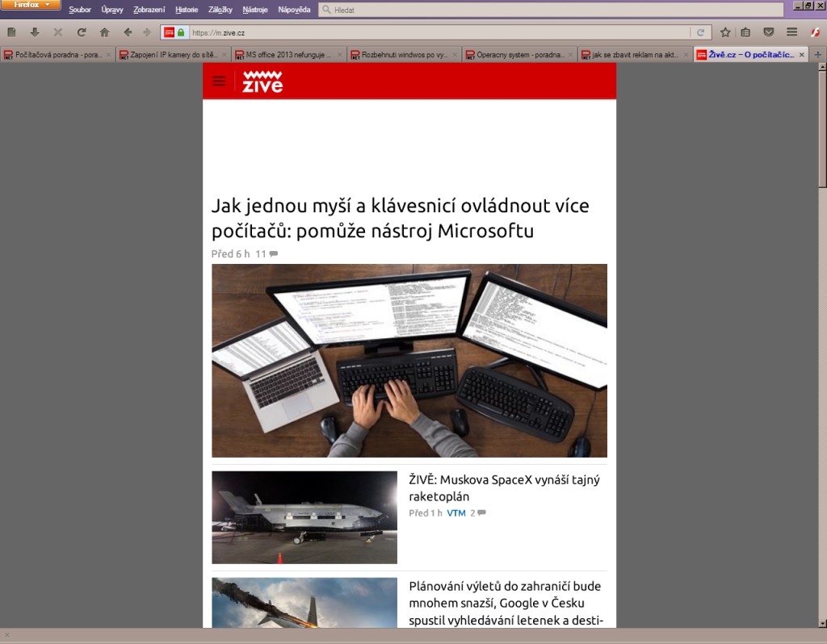Click the green padlock security icon

[x=181, y=32]
